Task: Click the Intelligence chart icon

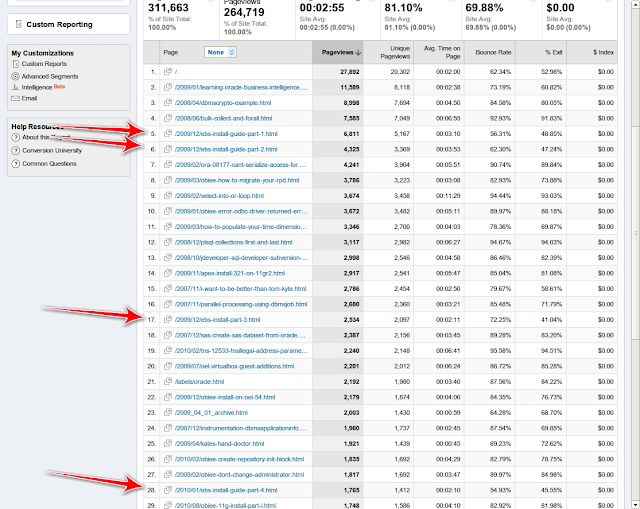Action: [x=16, y=87]
